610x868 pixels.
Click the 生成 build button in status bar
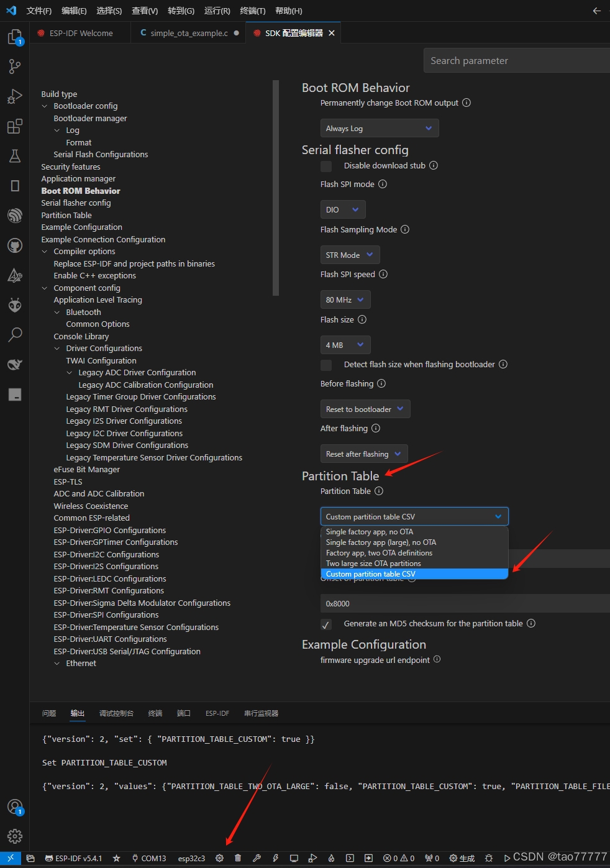462,858
